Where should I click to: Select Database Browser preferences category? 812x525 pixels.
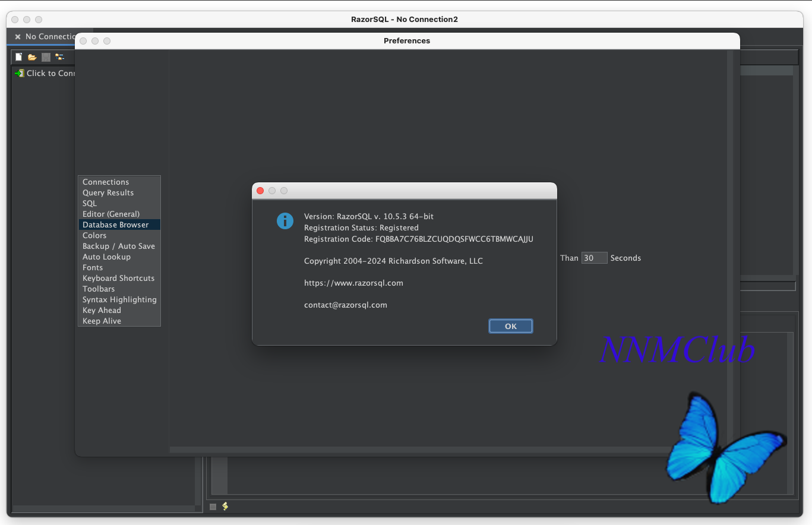(119, 224)
